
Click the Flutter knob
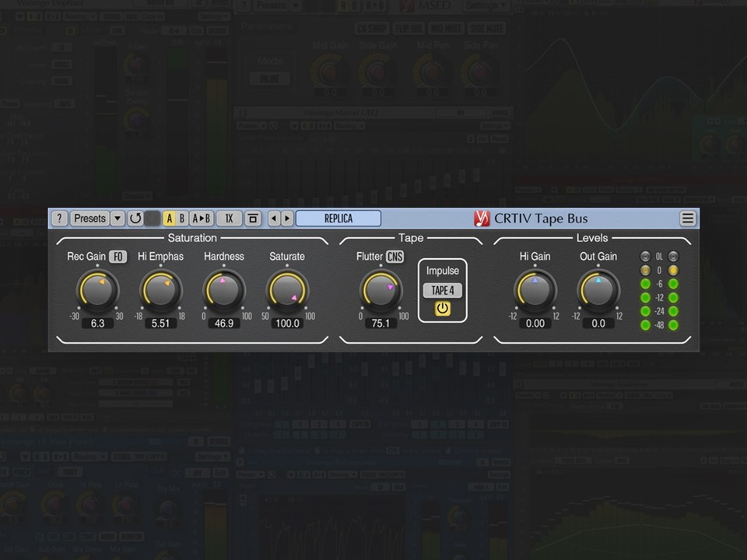(x=381, y=290)
